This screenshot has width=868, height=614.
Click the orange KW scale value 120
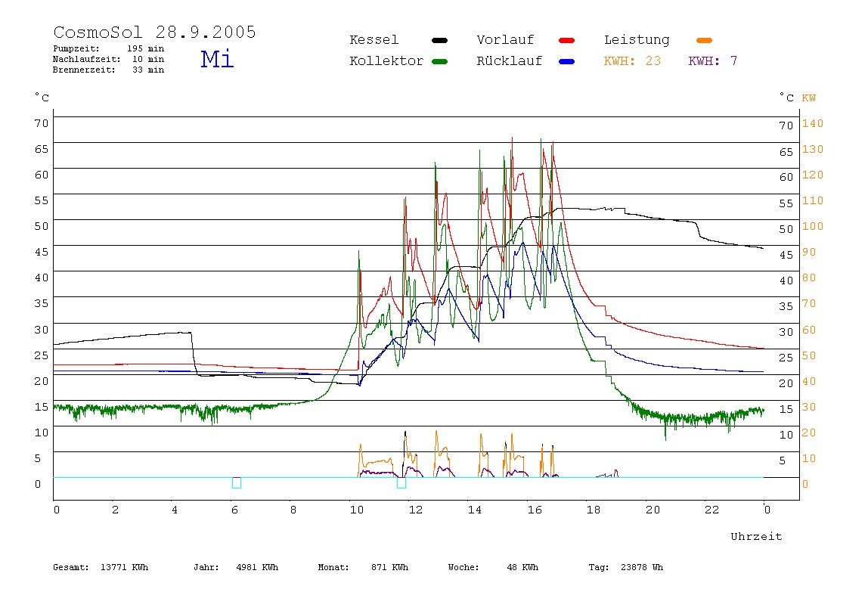(x=813, y=175)
